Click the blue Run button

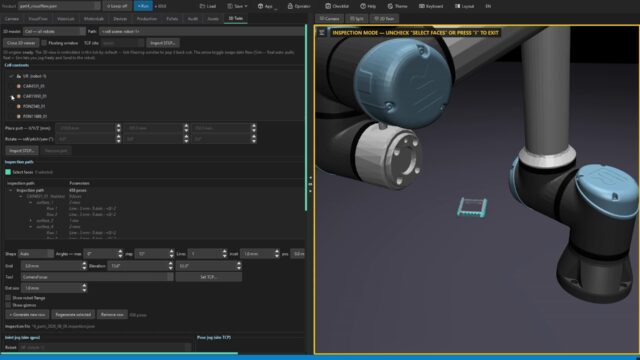(143, 6)
